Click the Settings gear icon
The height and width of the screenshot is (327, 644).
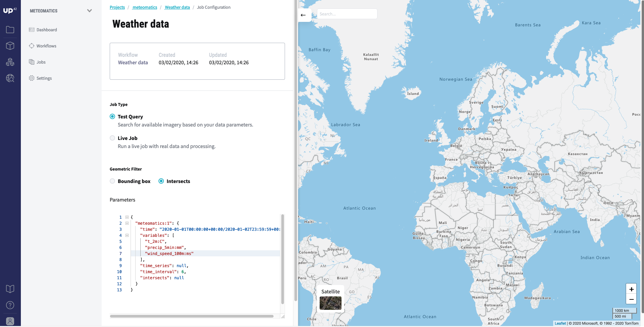click(x=32, y=78)
